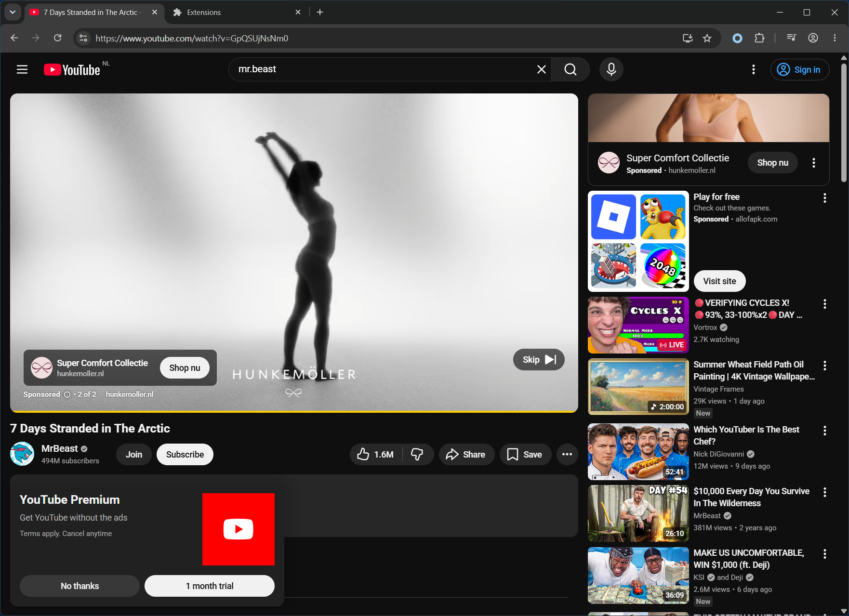
Task: View site information icon in address bar
Action: [x=83, y=38]
